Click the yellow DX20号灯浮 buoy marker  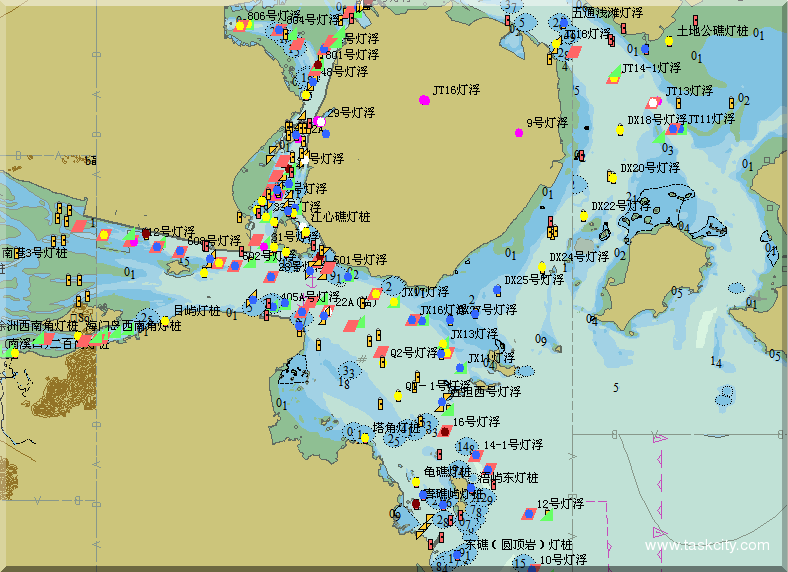[611, 177]
